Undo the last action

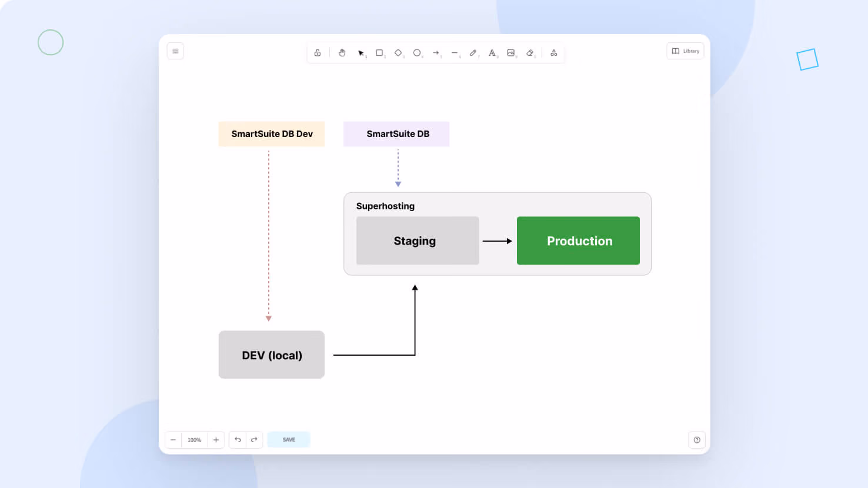(x=238, y=440)
